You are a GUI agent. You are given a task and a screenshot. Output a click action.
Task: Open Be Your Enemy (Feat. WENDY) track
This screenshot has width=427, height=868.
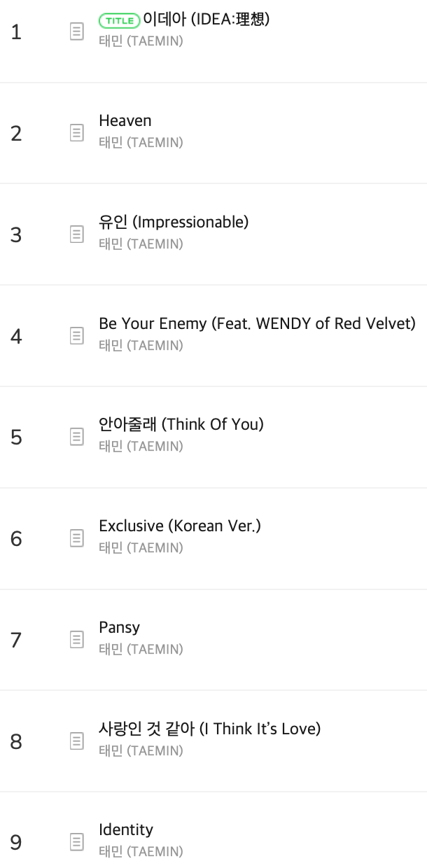coord(258,323)
